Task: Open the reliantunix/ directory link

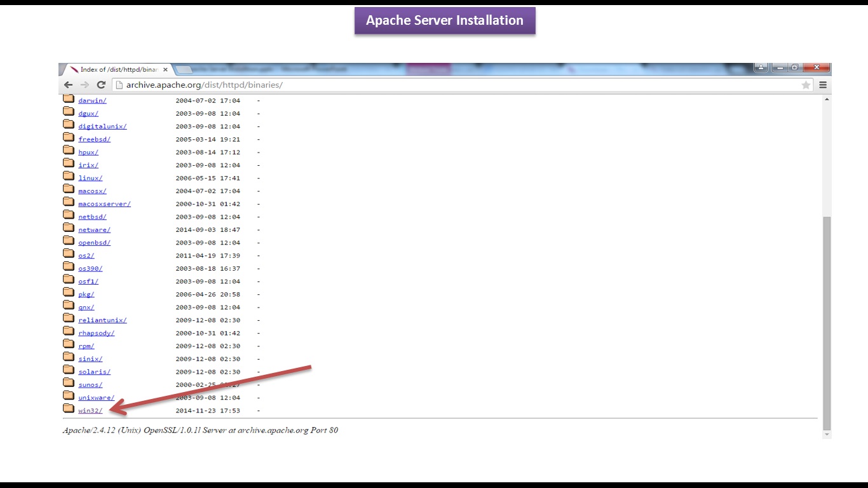Action: pos(102,320)
